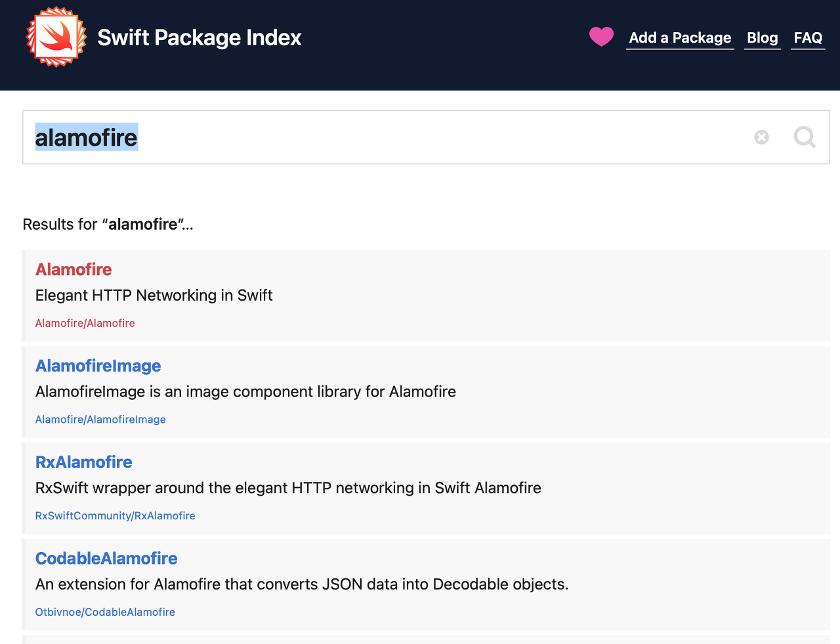Clear the search field with the X icon
The width and height of the screenshot is (840, 644).
761,137
